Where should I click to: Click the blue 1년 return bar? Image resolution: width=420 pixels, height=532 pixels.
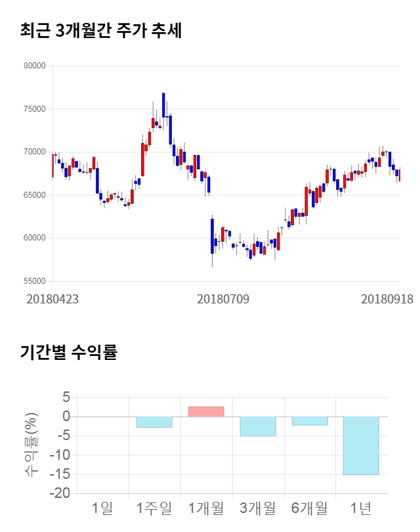click(x=361, y=445)
